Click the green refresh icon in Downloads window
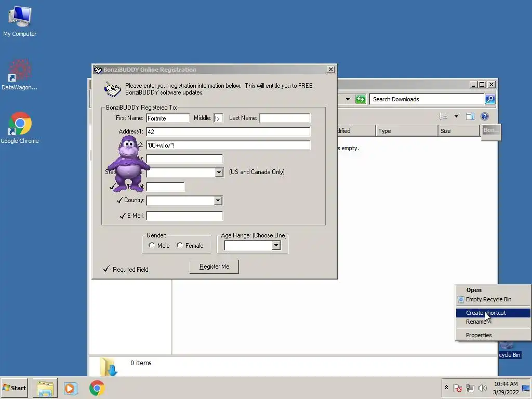The height and width of the screenshot is (399, 532). pos(361,99)
